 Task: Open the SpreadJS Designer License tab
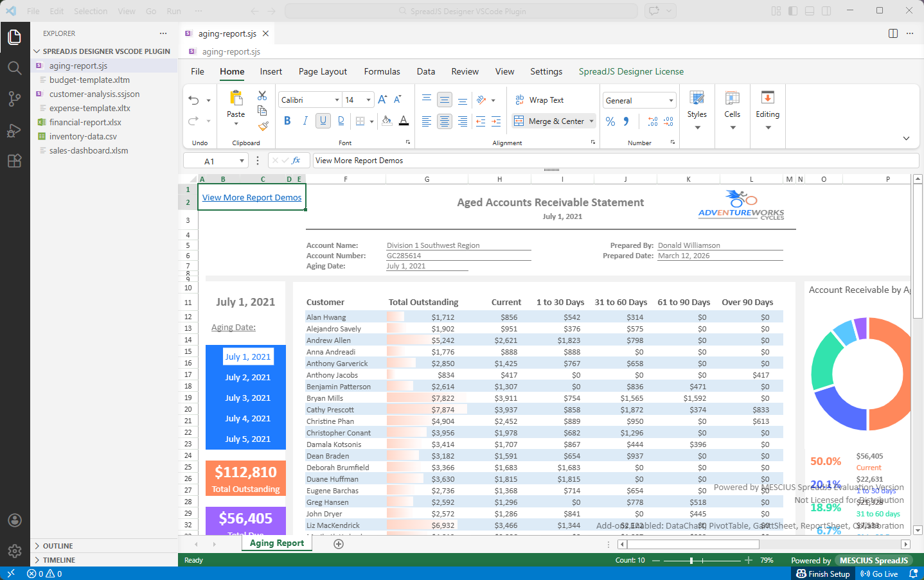point(631,72)
